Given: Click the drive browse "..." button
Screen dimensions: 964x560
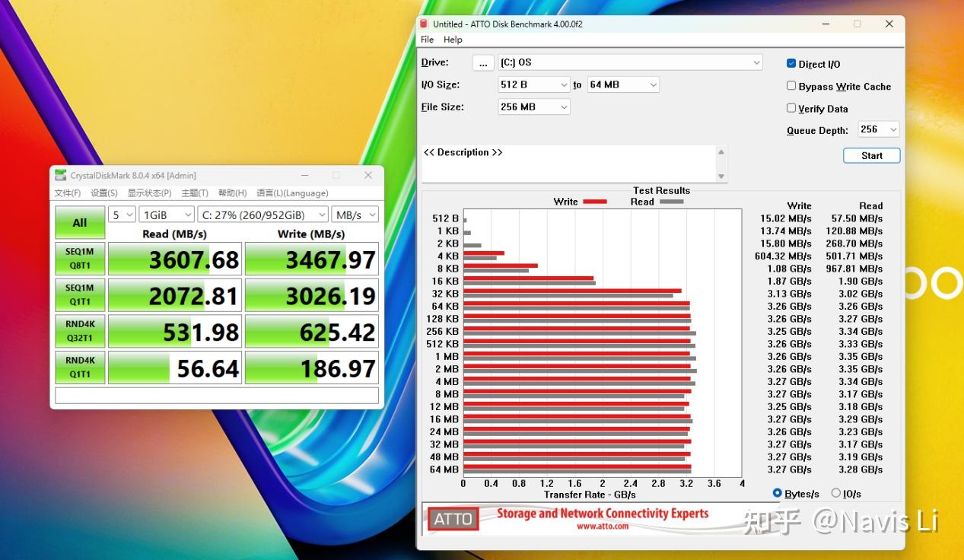Looking at the screenshot, I should pyautogui.click(x=483, y=62).
